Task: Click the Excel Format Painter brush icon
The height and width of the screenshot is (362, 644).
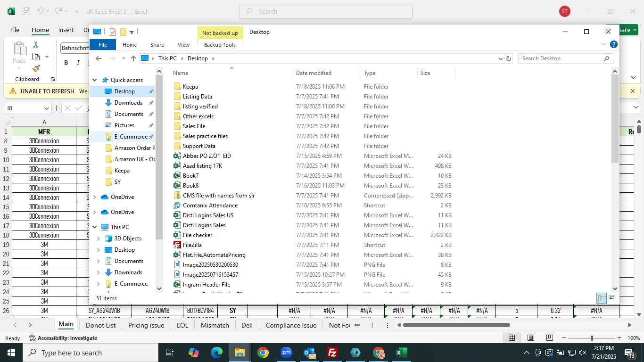Action: click(36, 69)
